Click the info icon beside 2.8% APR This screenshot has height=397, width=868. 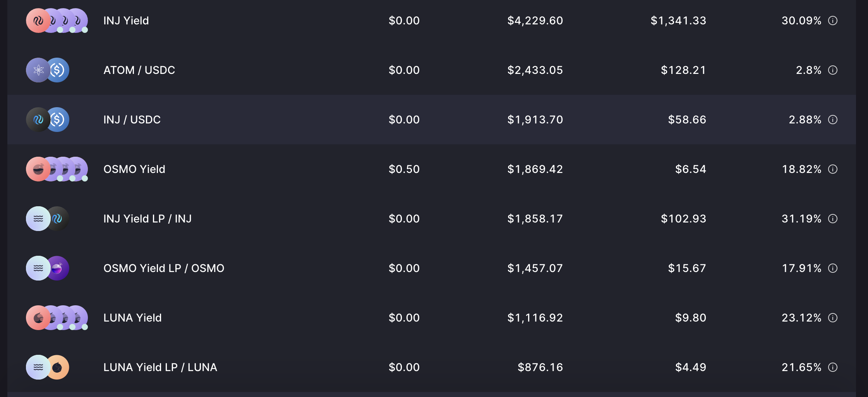tap(833, 70)
